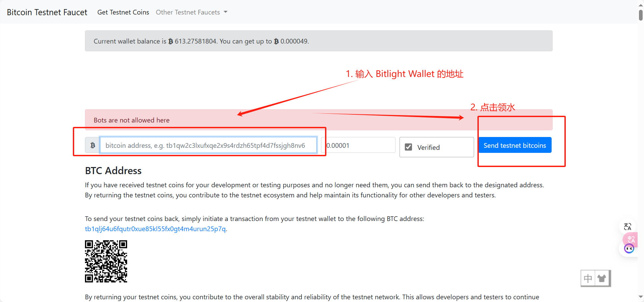
Task: Click the scrollbar down arrow
Action: pyautogui.click(x=641, y=297)
